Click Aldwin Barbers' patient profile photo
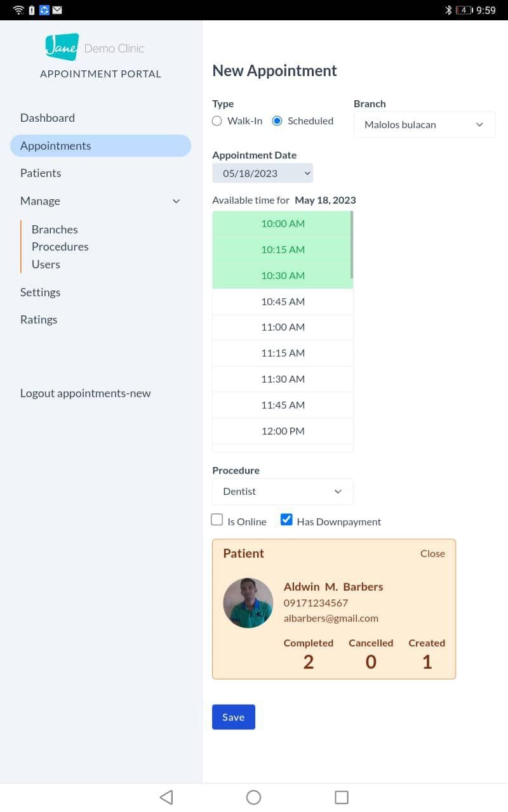The image size is (508, 812). [x=248, y=603]
